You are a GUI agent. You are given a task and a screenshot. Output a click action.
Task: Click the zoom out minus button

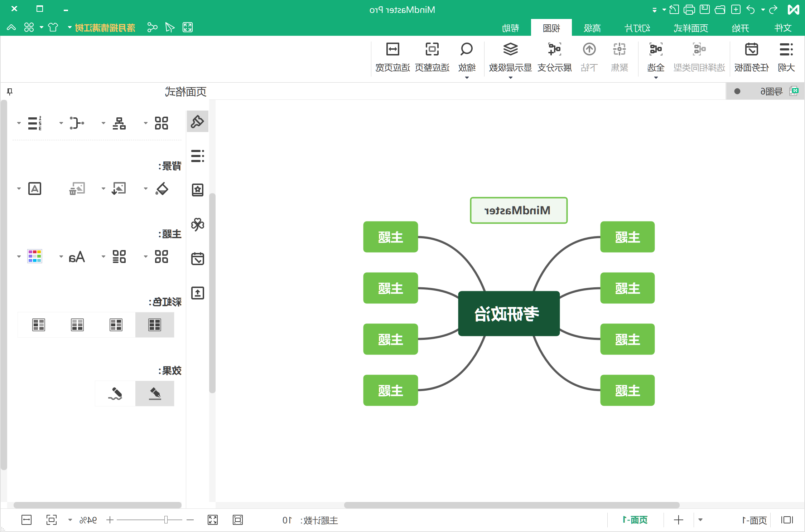(190, 520)
